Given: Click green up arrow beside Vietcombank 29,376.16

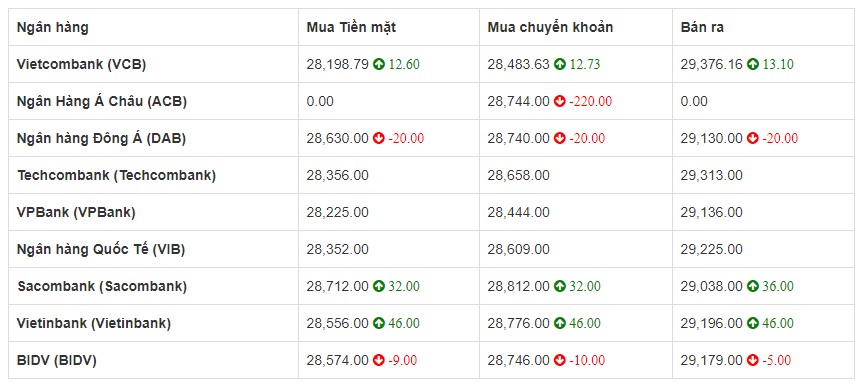Looking at the screenshot, I should click(x=753, y=64).
